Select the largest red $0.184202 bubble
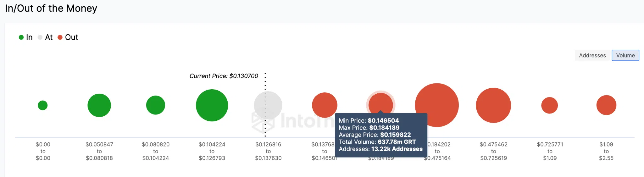Image resolution: width=644 pixels, height=177 pixels. pos(437,105)
